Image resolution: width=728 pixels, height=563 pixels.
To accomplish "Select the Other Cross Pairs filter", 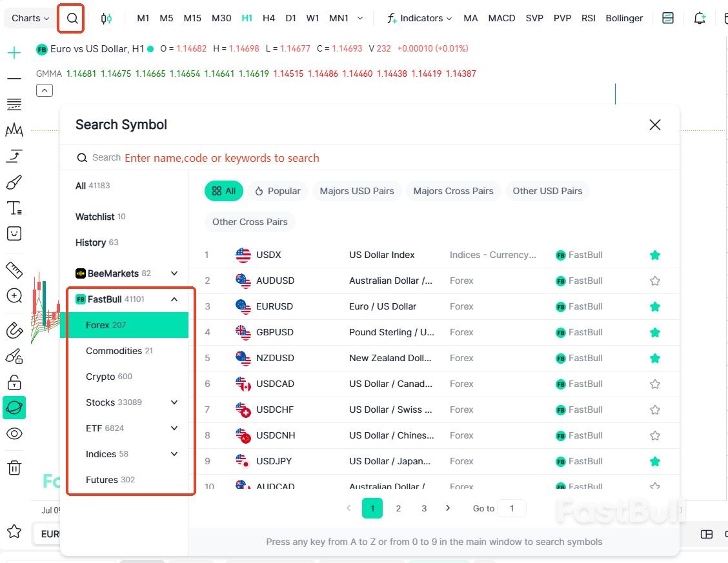I will point(250,222).
